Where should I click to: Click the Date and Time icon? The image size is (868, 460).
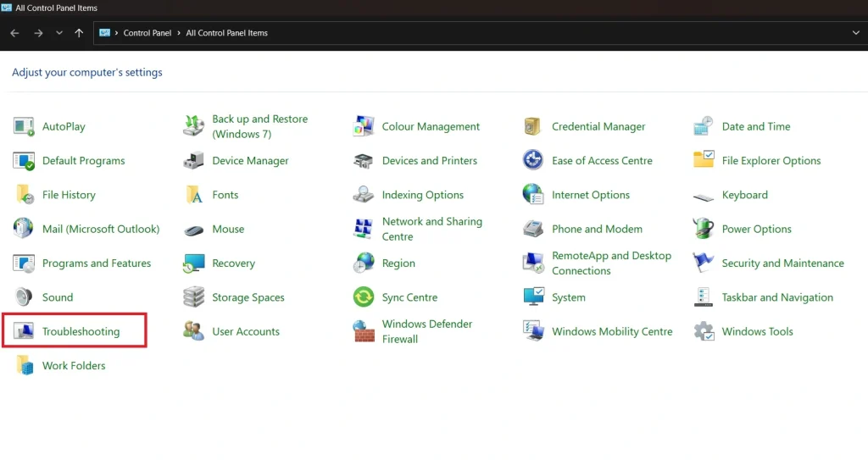click(704, 126)
